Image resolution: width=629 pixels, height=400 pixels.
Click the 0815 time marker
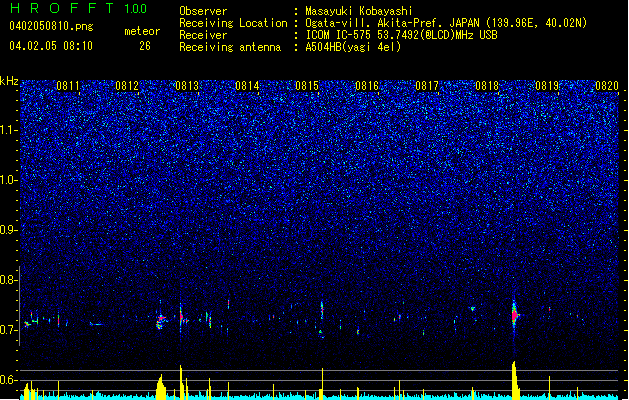(307, 85)
